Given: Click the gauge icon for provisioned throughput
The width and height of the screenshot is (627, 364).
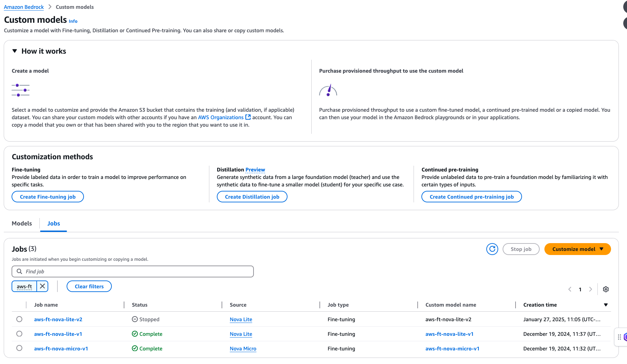Looking at the screenshot, I should coord(328,90).
